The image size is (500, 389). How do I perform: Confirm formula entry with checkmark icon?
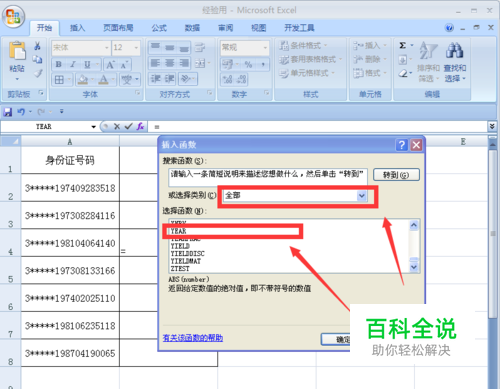tap(128, 126)
